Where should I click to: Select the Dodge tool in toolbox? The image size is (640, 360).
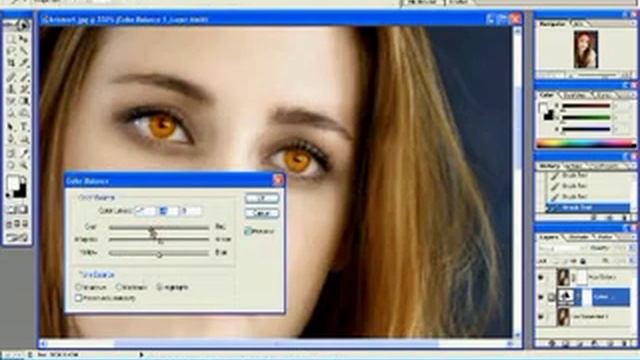24,113
